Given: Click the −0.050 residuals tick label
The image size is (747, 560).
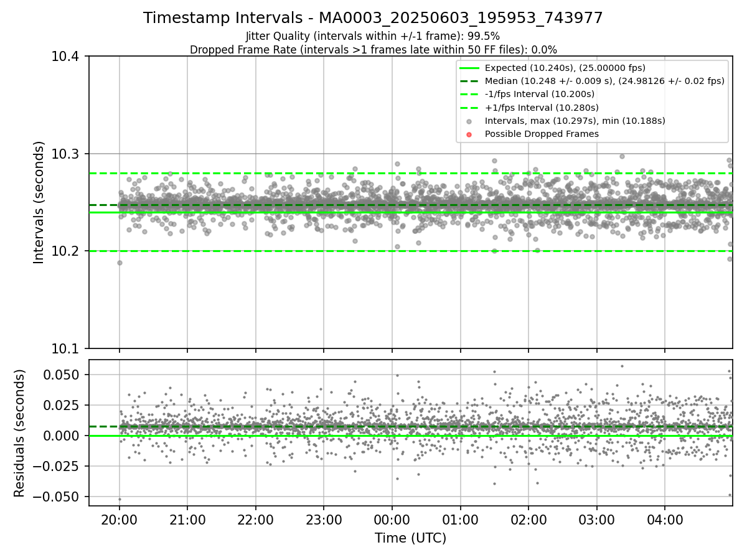Looking at the screenshot, I should [x=57, y=497].
